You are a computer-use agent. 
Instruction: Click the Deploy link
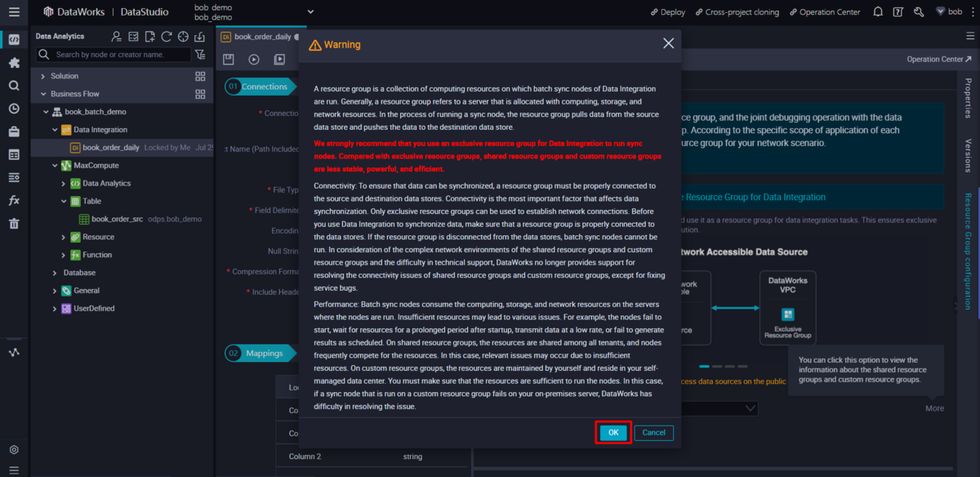click(x=667, y=12)
